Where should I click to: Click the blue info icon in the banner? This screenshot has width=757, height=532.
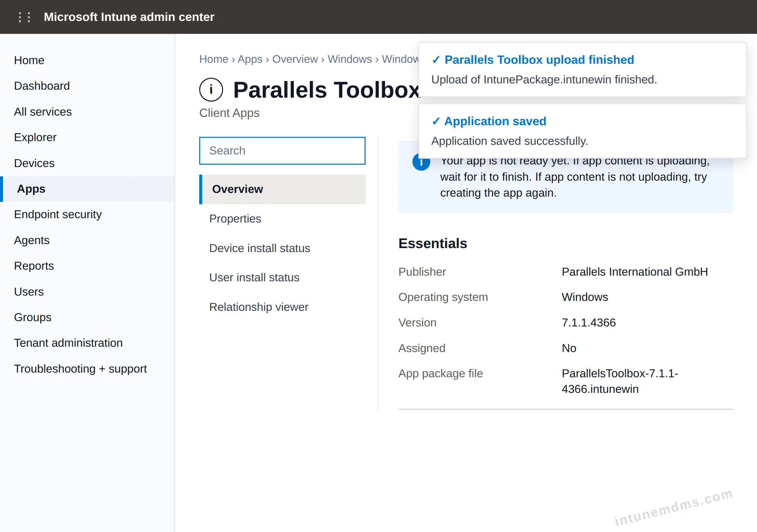[x=421, y=162]
